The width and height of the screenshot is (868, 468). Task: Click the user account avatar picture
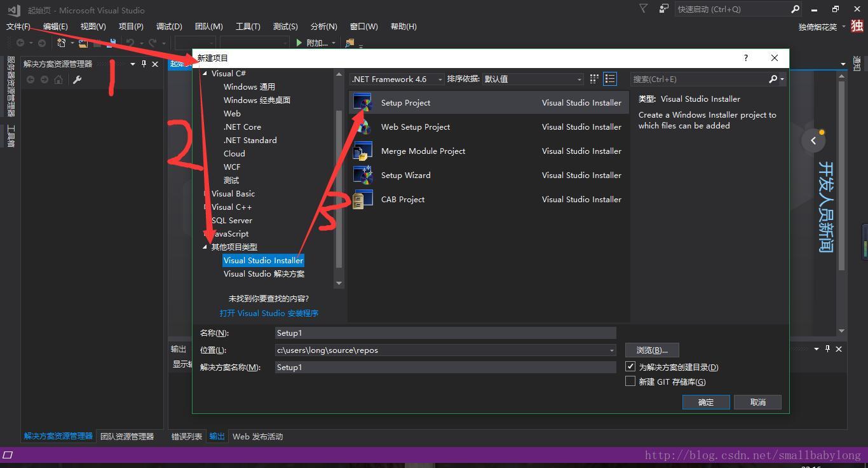coord(857,26)
